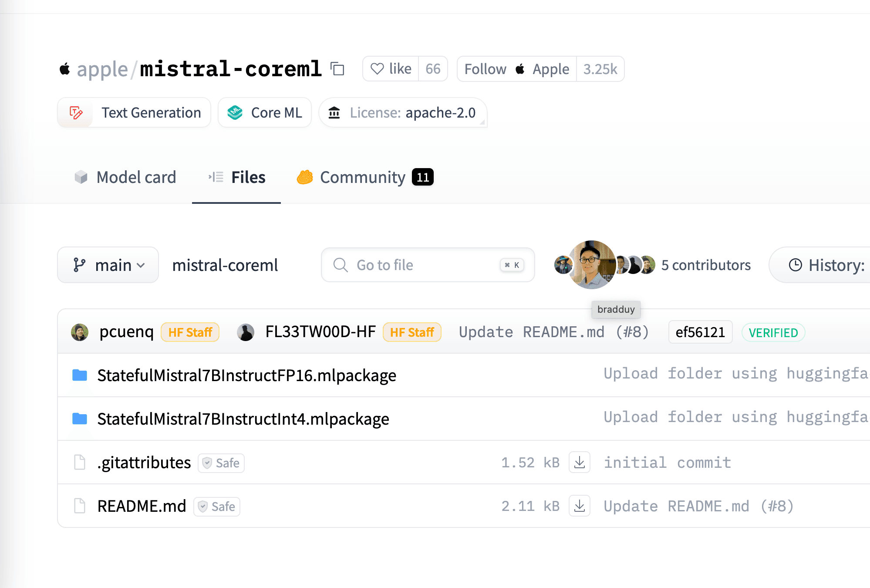
Task: Click the Community 11 badge
Action: click(423, 177)
